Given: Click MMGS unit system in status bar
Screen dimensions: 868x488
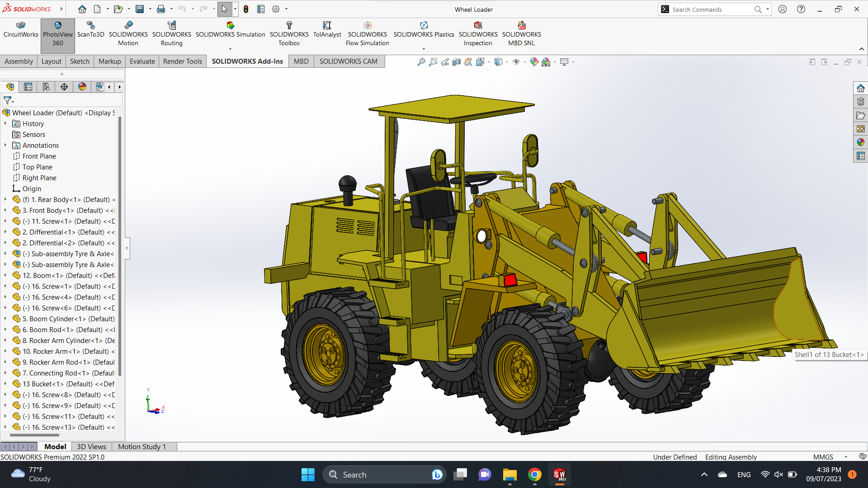Looking at the screenshot, I should (823, 457).
